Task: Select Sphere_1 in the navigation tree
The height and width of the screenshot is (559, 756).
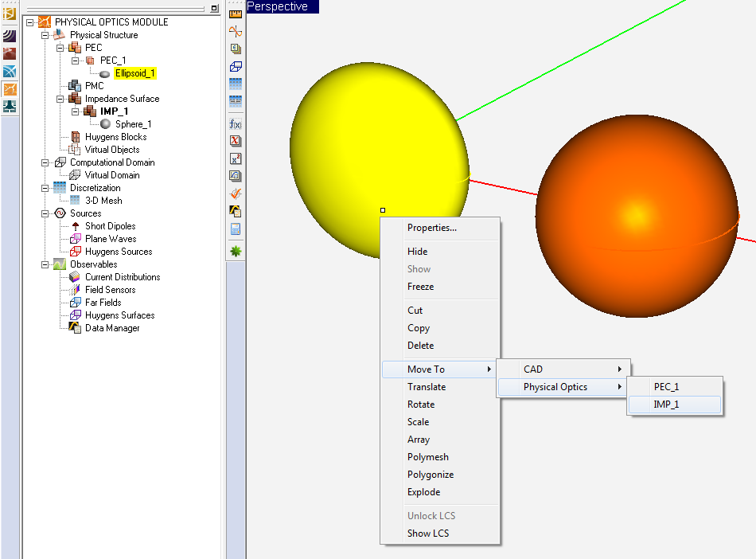Action: click(133, 124)
